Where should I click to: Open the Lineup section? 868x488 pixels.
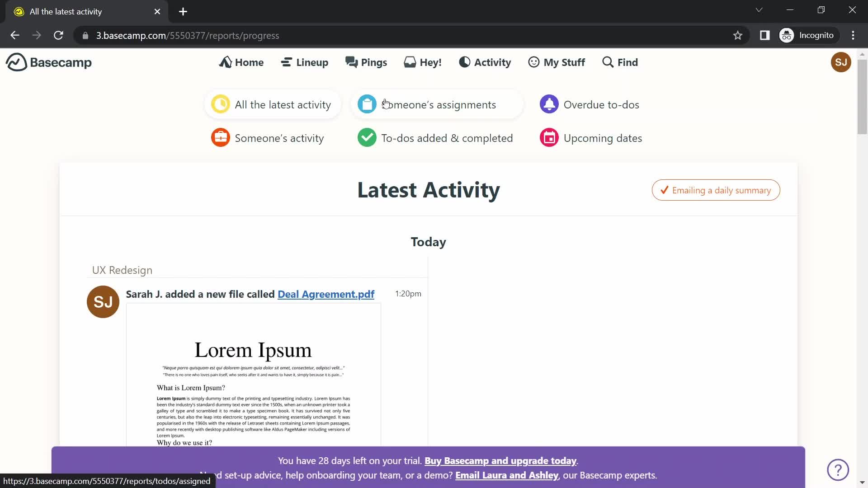pos(305,62)
